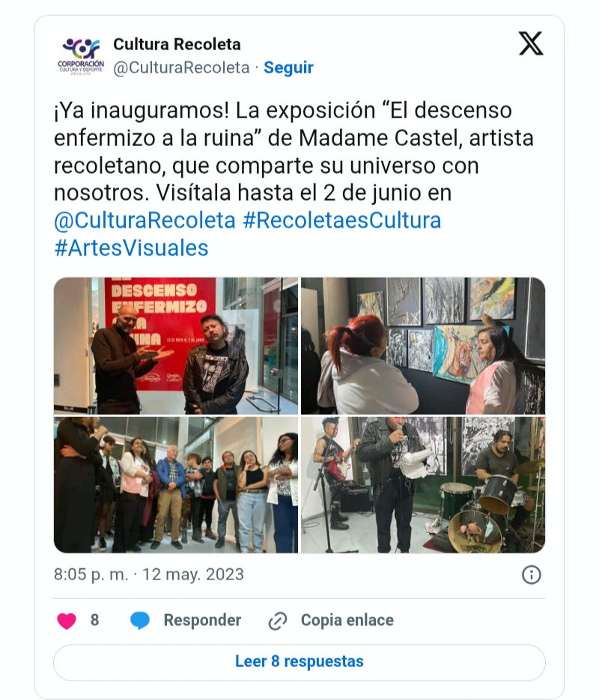View photo of band with drum kit
The height and width of the screenshot is (700, 599).
point(423,485)
